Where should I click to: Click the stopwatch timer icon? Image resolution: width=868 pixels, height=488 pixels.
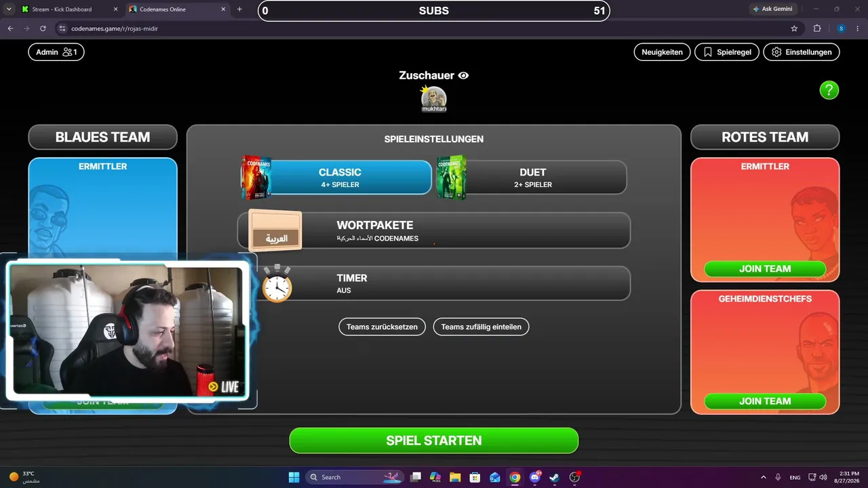point(277,283)
